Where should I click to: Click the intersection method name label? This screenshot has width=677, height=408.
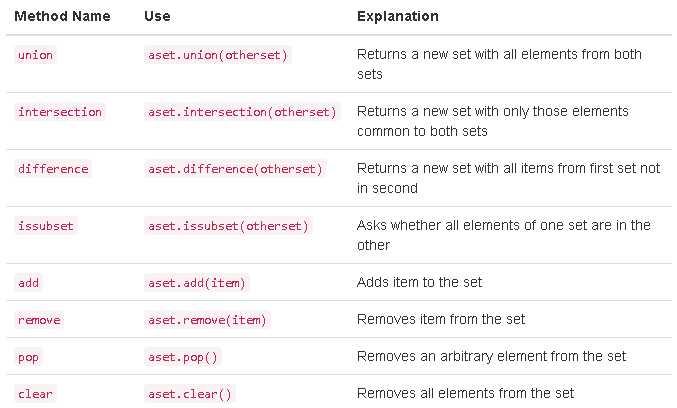[x=60, y=112]
